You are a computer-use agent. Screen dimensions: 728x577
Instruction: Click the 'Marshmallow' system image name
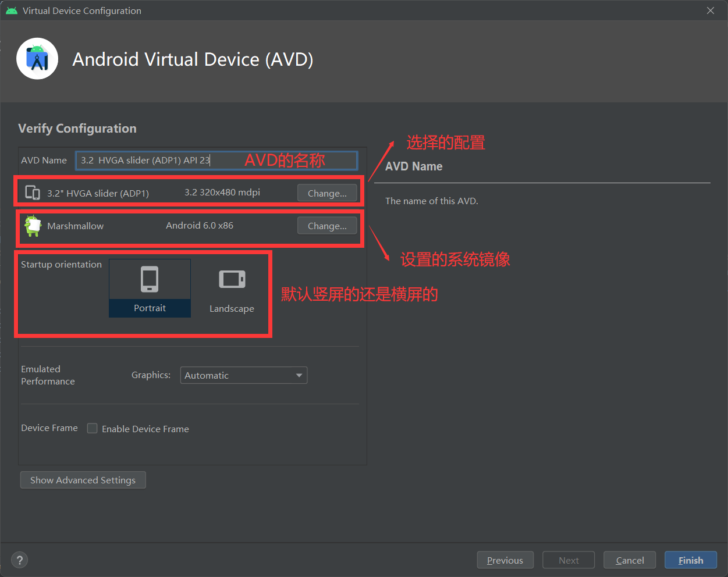click(75, 226)
